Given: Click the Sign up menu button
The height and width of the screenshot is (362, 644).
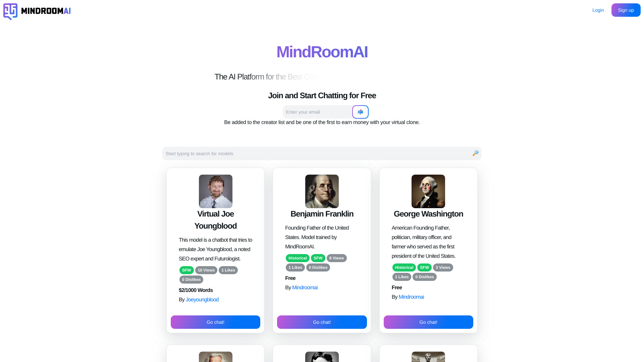Looking at the screenshot, I should pyautogui.click(x=626, y=10).
